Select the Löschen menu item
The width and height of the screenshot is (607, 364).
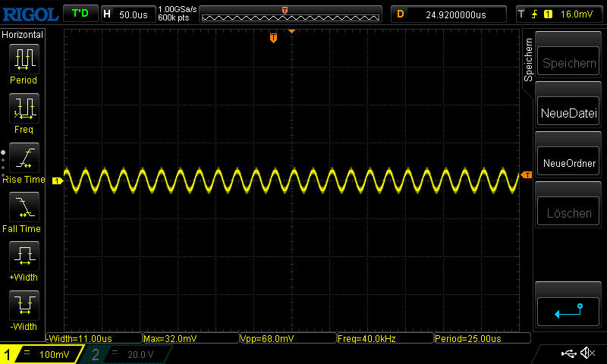569,213
